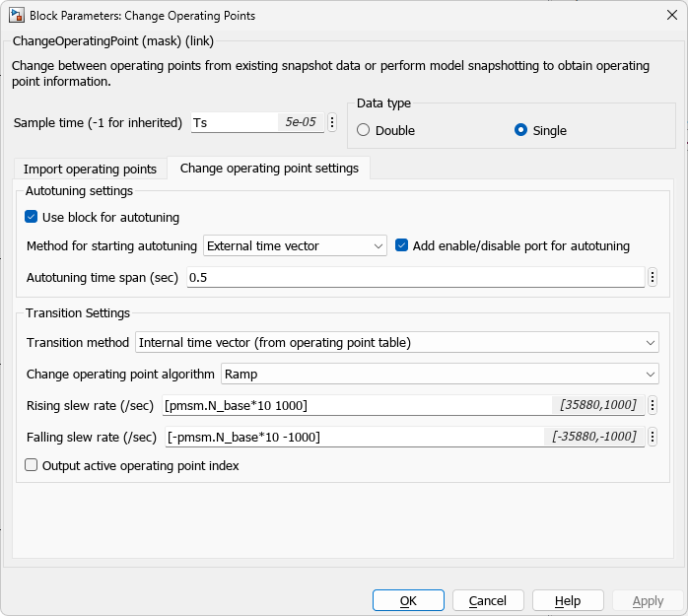Open Help for this block
Image resolution: width=688 pixels, height=616 pixels.
(x=568, y=600)
